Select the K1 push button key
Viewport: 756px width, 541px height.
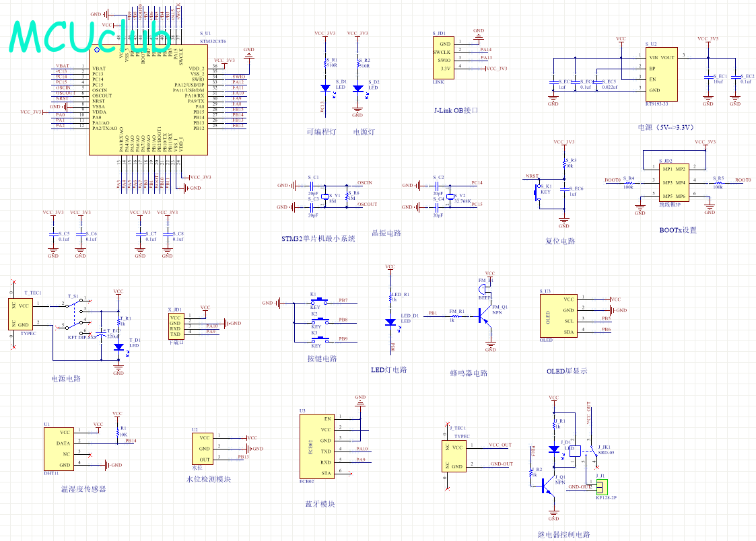coord(320,301)
